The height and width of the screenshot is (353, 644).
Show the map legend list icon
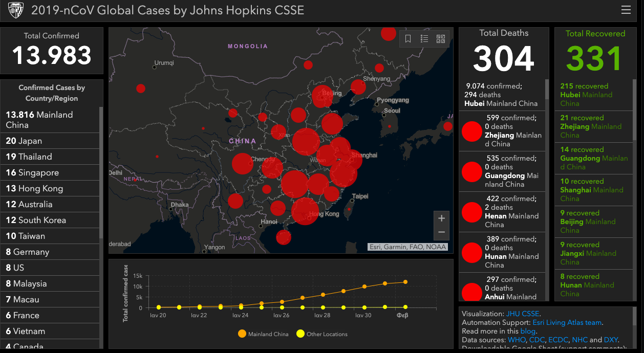coord(424,39)
